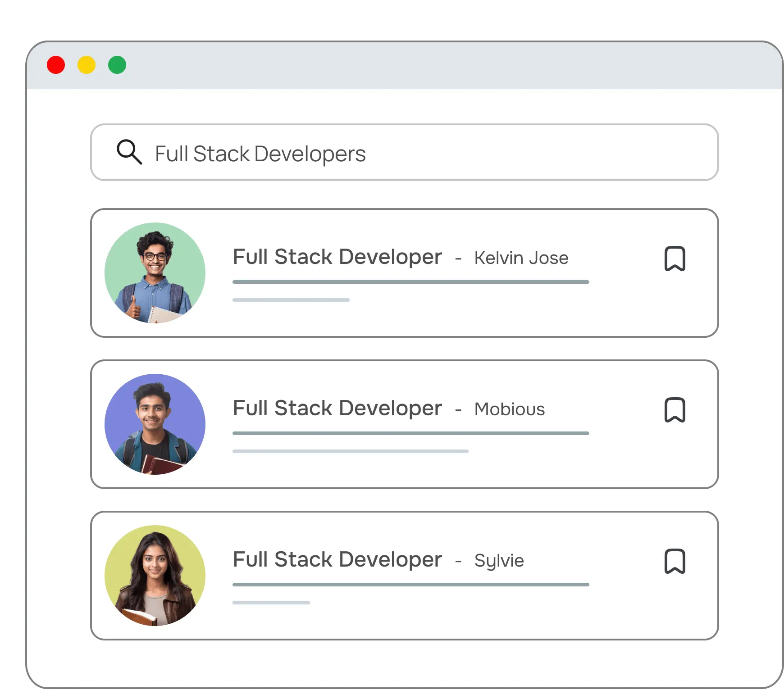Click the magnifying glass search icon
784x690 pixels.
tap(129, 152)
